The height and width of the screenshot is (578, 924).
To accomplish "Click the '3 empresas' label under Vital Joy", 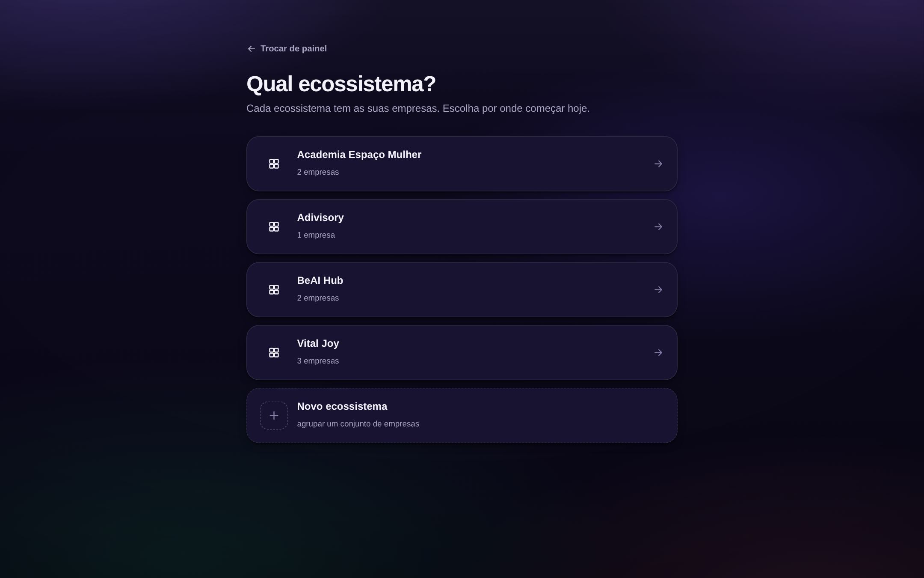I will click(318, 361).
